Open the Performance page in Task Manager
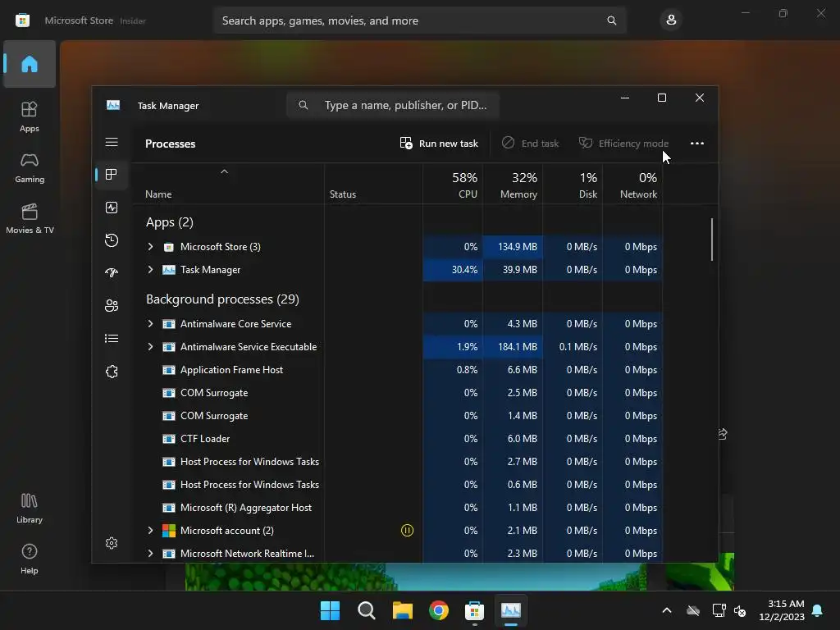Image resolution: width=840 pixels, height=630 pixels. (112, 208)
